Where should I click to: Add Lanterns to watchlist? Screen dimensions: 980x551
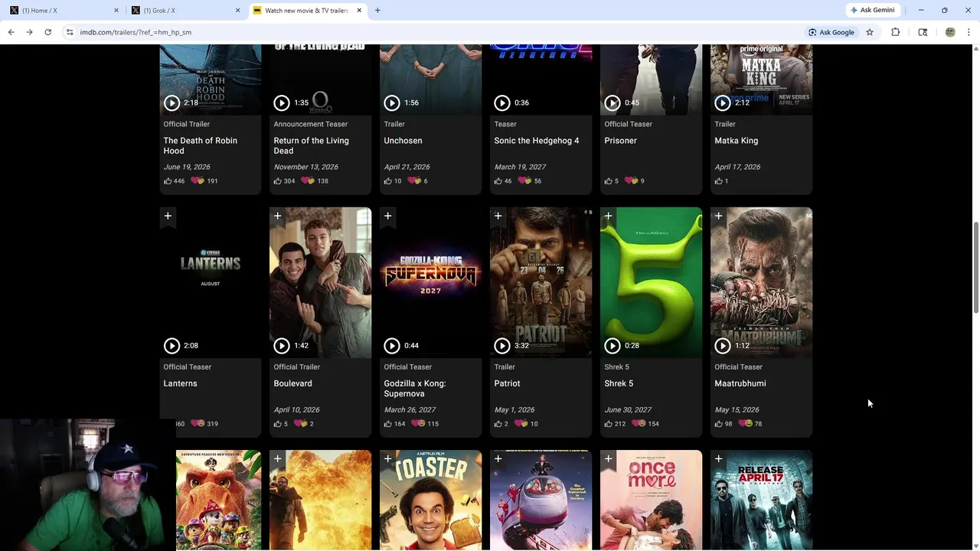168,217
